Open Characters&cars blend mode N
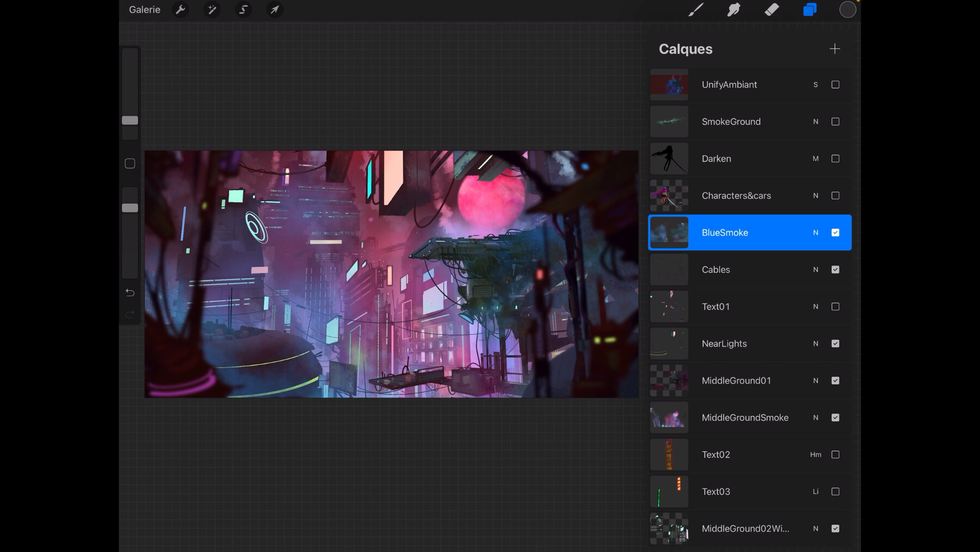Image resolution: width=980 pixels, height=552 pixels. coord(816,196)
